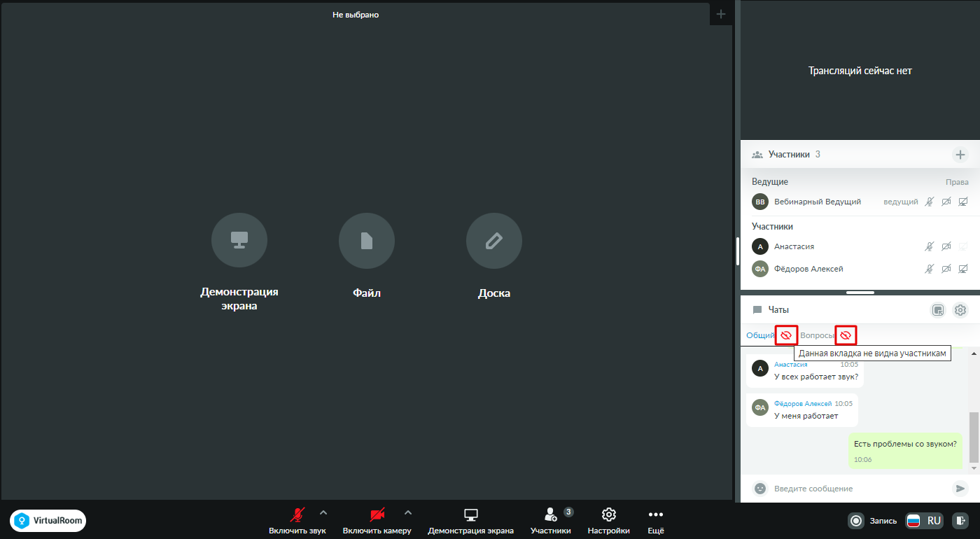Open Настройки in the bottom bar

click(x=609, y=521)
